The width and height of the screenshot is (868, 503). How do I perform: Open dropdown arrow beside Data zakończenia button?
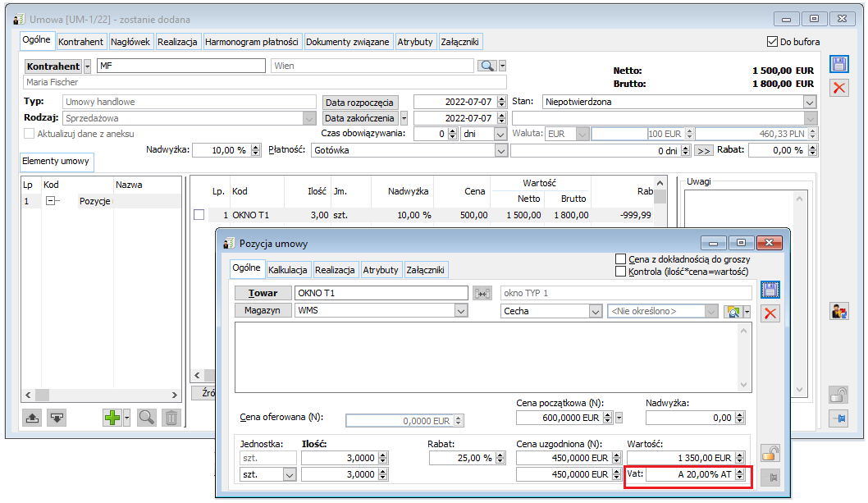pos(404,118)
